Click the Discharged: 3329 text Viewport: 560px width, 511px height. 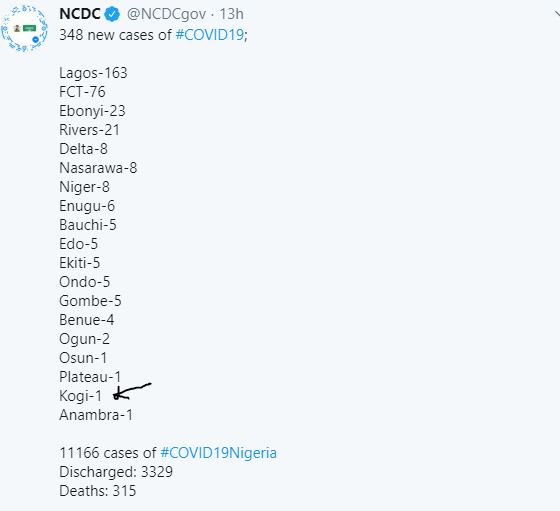point(116,472)
